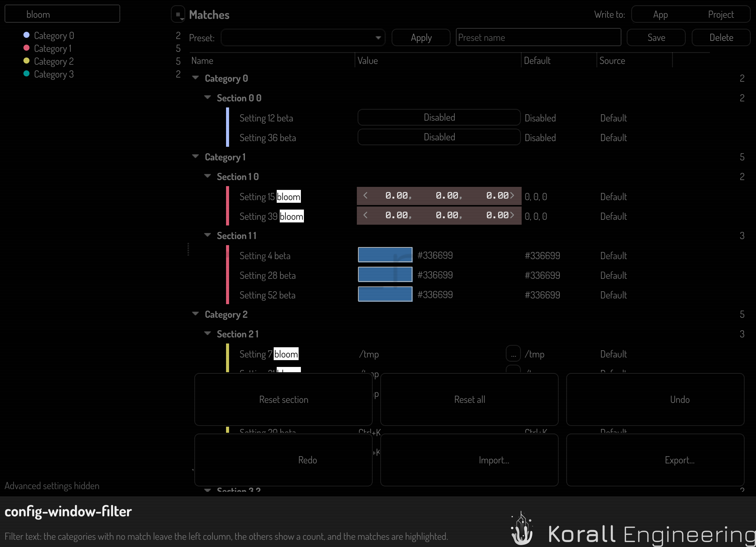The image size is (756, 547).
Task: Set write target to App
Action: [x=661, y=14]
